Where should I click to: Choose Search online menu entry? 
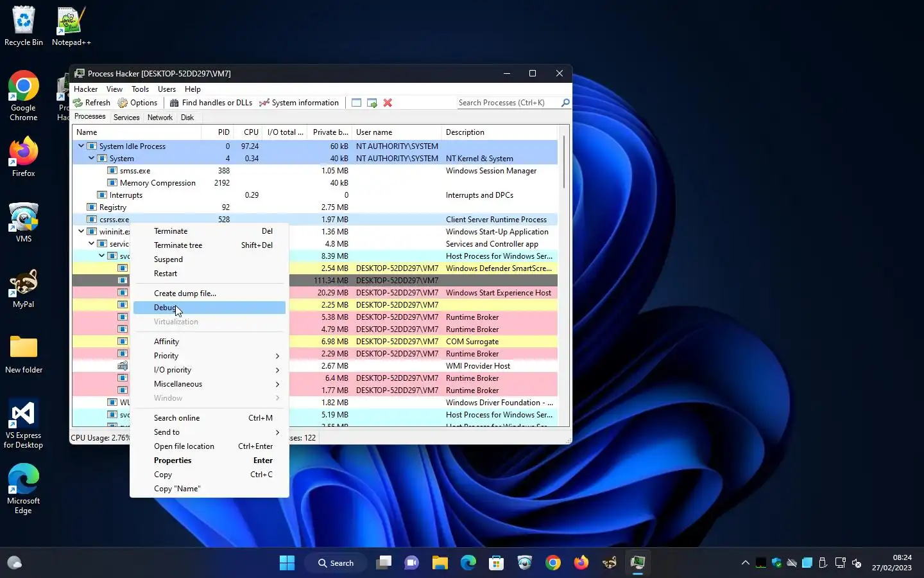point(209,418)
